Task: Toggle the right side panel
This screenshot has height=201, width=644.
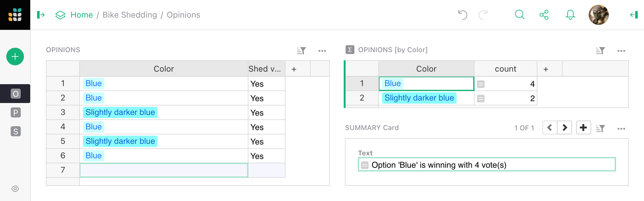Action: (x=634, y=15)
